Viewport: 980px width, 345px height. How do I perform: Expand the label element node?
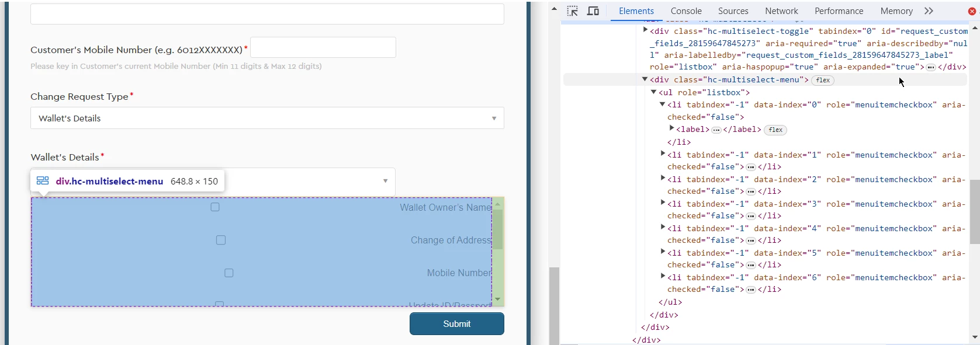coord(671,129)
